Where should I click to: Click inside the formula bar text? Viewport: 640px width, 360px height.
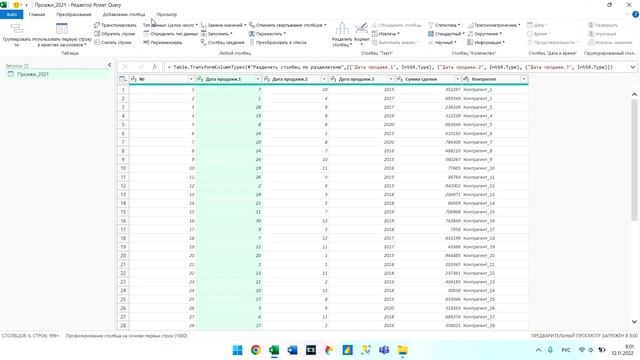coord(396,67)
